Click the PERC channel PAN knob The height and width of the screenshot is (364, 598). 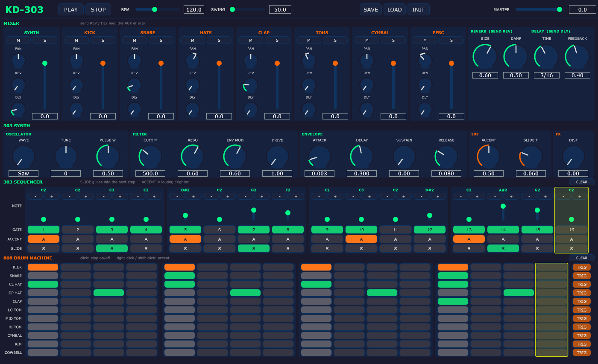[425, 60]
